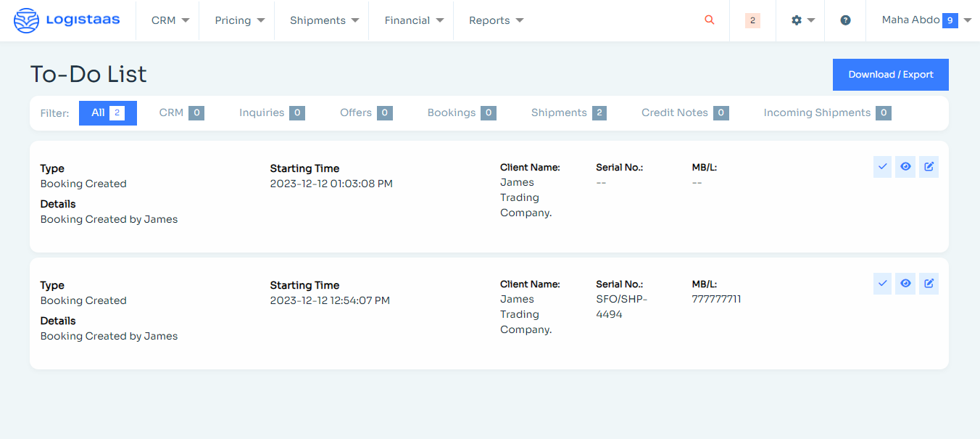Viewport: 980px width, 439px height.
Task: Show details via the first row eye toggle
Action: point(905,166)
